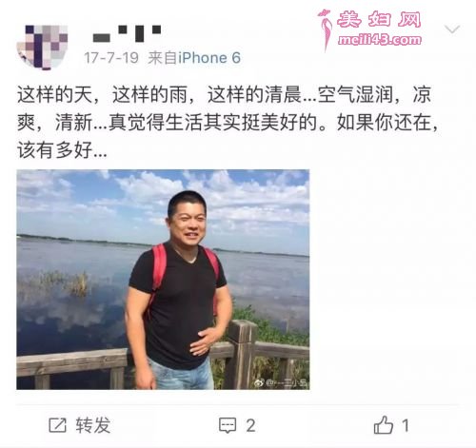This screenshot has width=476, height=448.
Task: Click the @ username watermark on photo
Action: (287, 383)
